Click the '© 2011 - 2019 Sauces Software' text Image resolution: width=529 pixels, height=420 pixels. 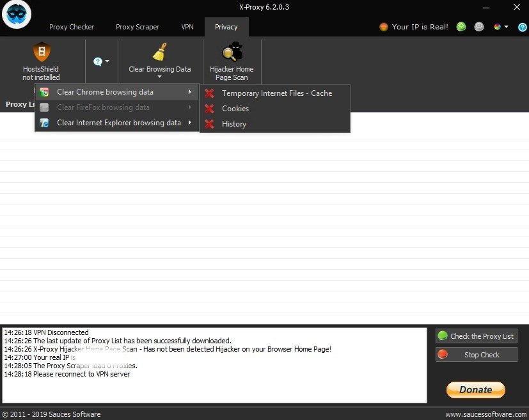51,414
